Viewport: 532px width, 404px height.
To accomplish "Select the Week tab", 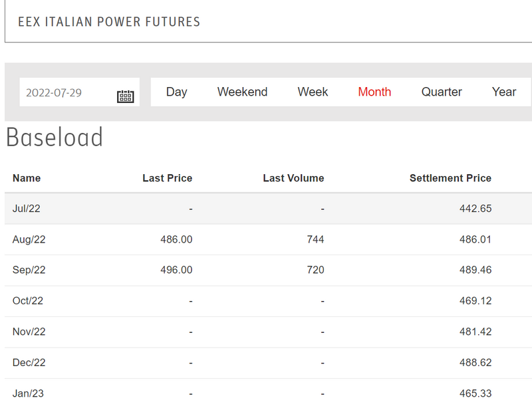I will click(313, 92).
